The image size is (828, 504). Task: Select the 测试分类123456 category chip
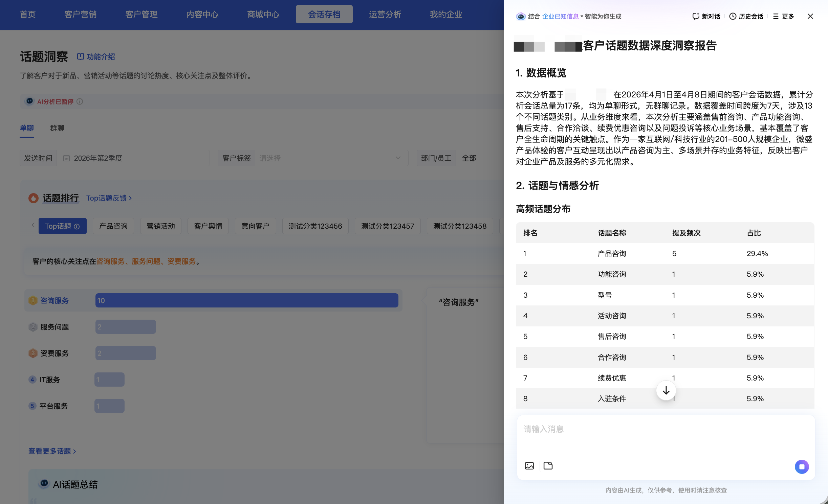315,226
